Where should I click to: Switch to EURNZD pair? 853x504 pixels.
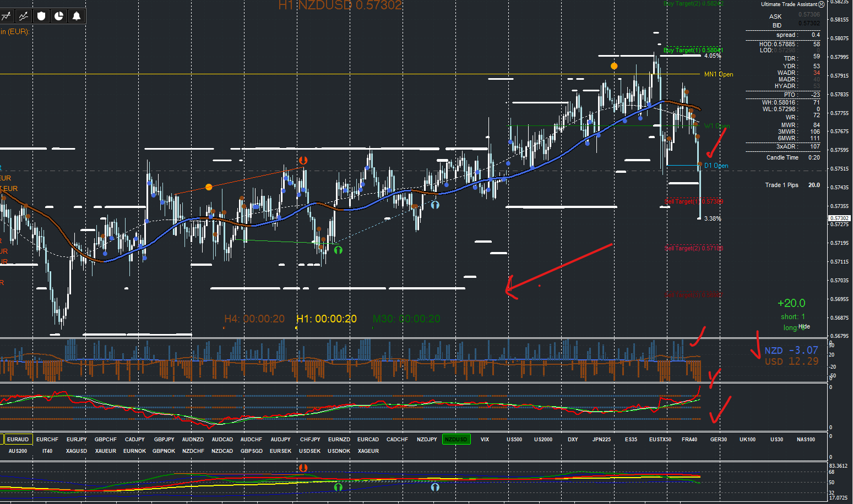339,439
